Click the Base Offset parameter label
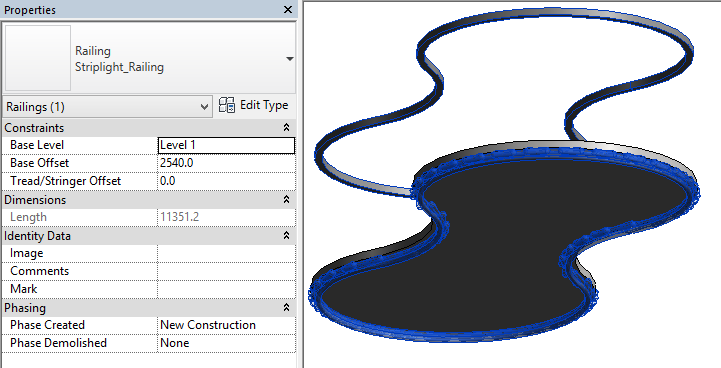 [x=40, y=163]
